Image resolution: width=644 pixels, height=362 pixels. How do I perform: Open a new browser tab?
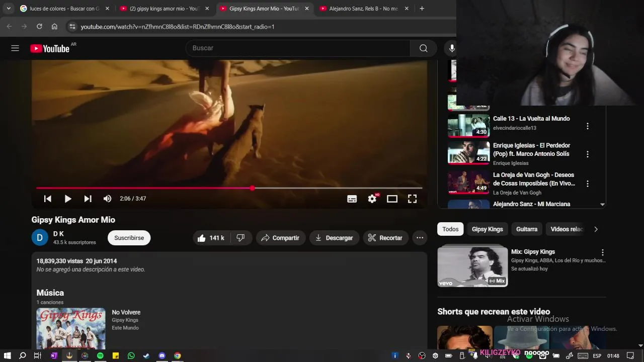422,9
